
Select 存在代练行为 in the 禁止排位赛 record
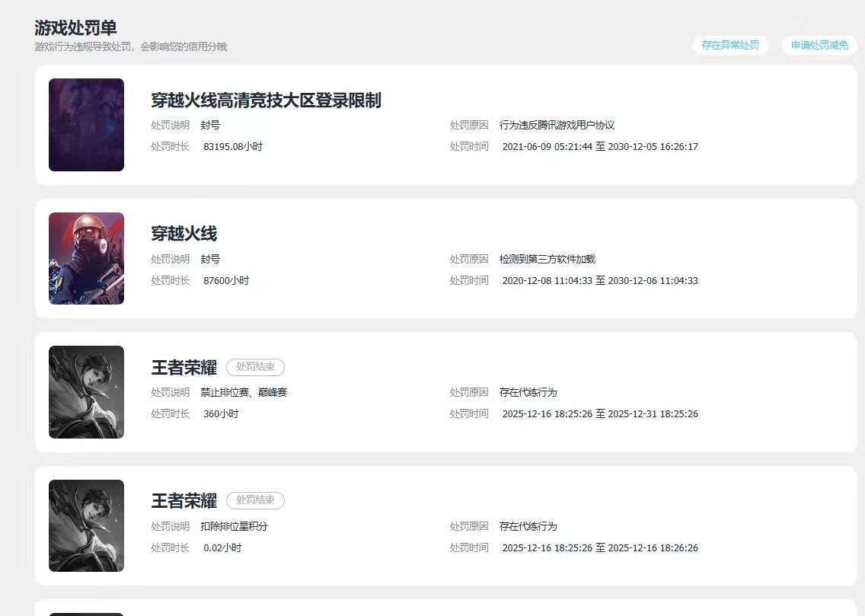point(528,393)
